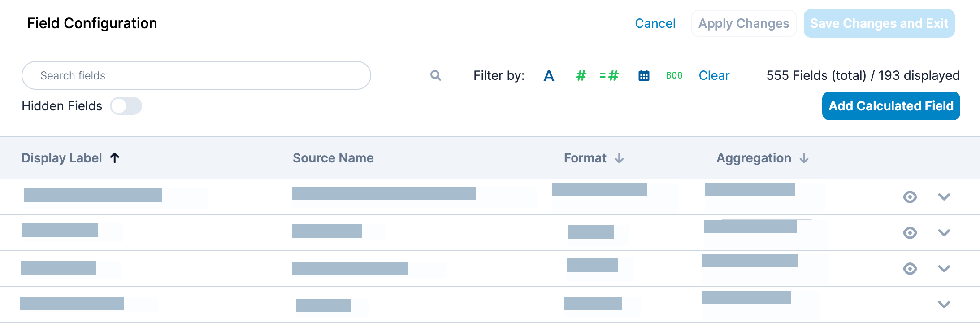Sort ascending by Display Label arrow

pos(115,158)
